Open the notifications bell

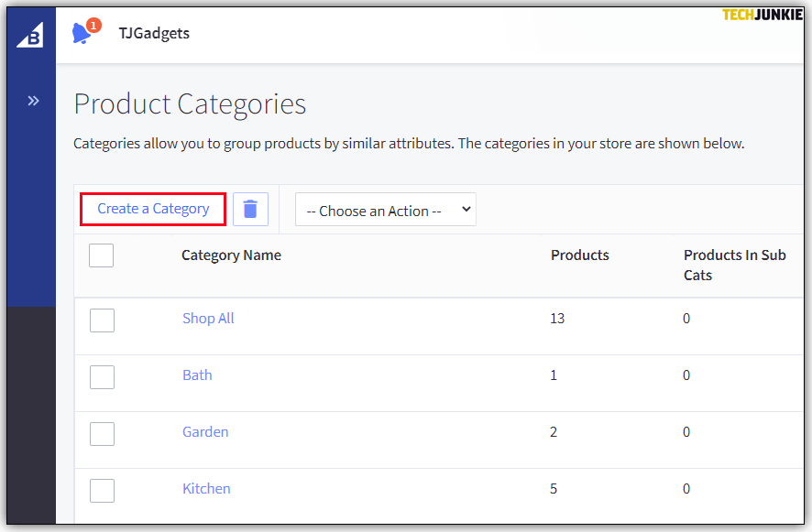82,34
